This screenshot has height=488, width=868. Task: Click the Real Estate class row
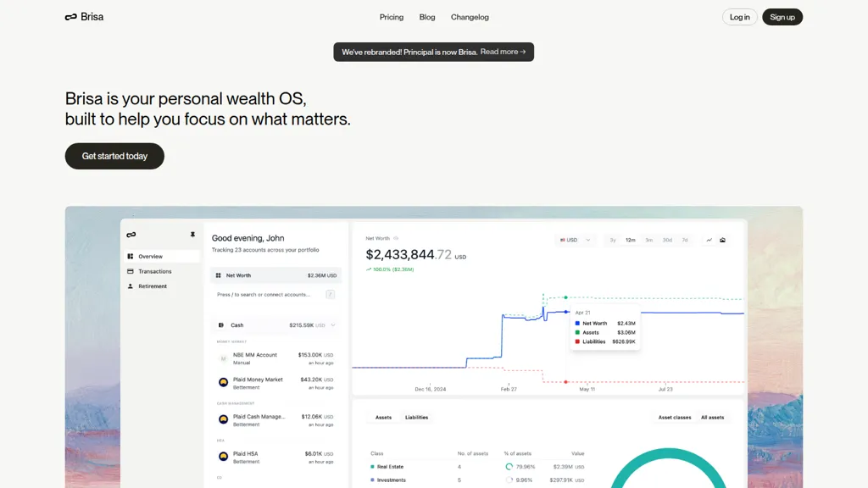[x=477, y=467]
